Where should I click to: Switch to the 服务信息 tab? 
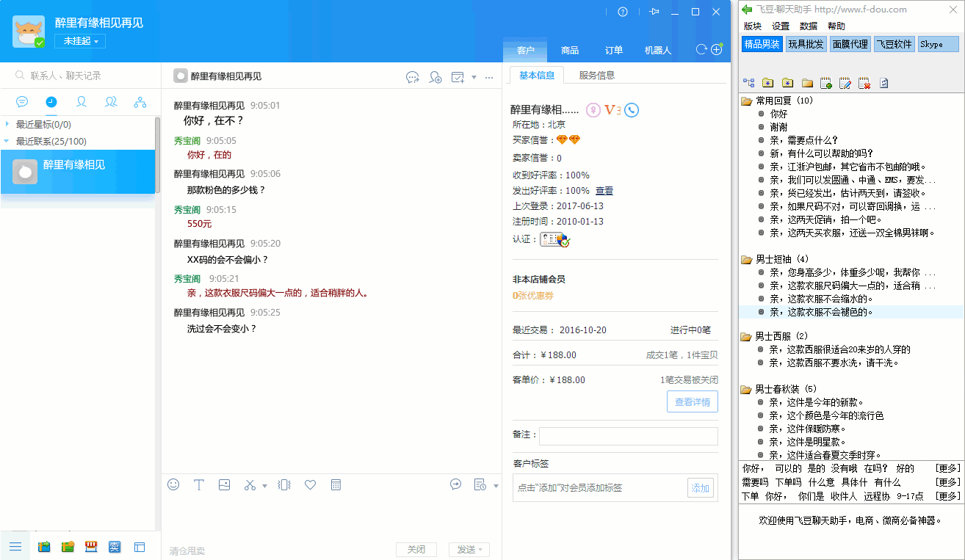point(596,75)
